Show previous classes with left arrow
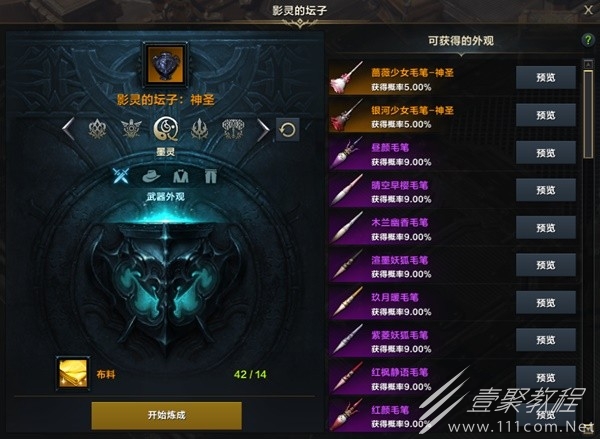The width and height of the screenshot is (600, 439). coord(68,129)
